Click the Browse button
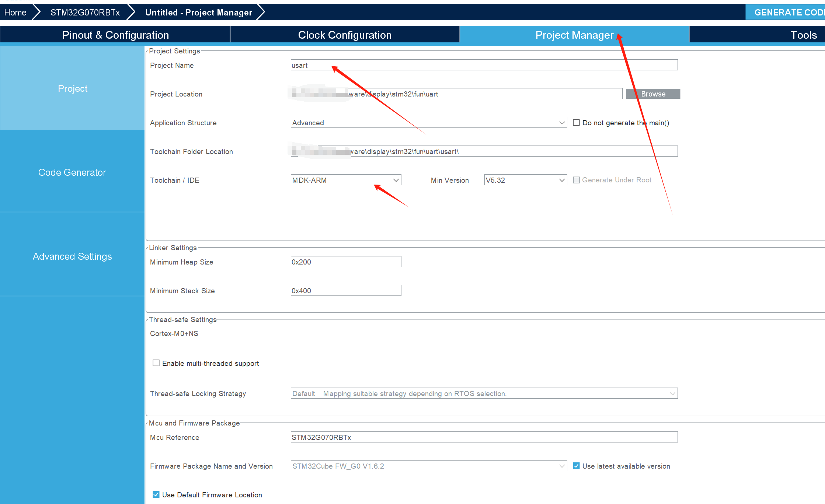This screenshot has width=825, height=504. (x=653, y=94)
